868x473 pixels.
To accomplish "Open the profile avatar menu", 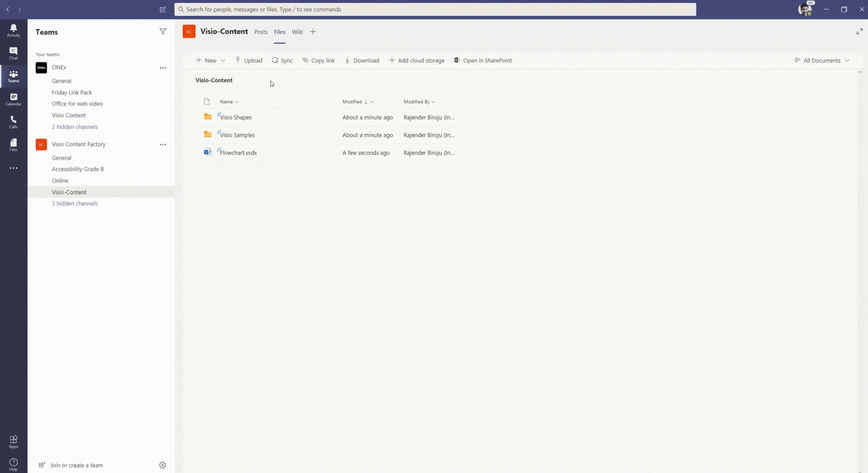I will (805, 9).
